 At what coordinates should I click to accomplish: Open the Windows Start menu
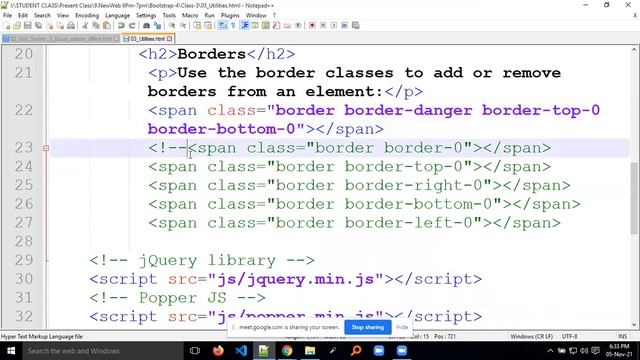(x=11, y=351)
